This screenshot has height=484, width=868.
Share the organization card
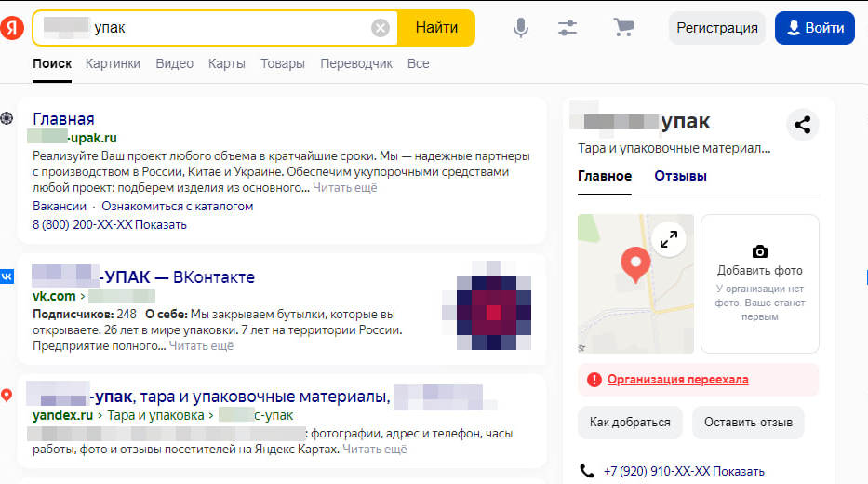(802, 125)
